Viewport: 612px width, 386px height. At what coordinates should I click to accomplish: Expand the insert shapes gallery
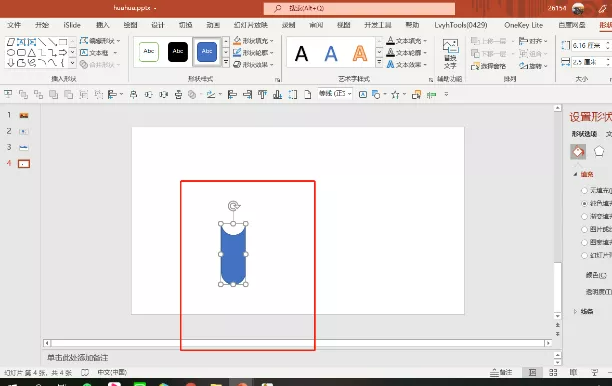(73, 62)
